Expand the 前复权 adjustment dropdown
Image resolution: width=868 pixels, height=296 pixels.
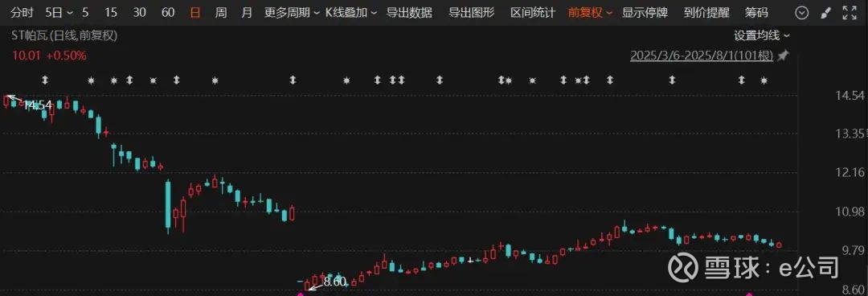point(590,13)
